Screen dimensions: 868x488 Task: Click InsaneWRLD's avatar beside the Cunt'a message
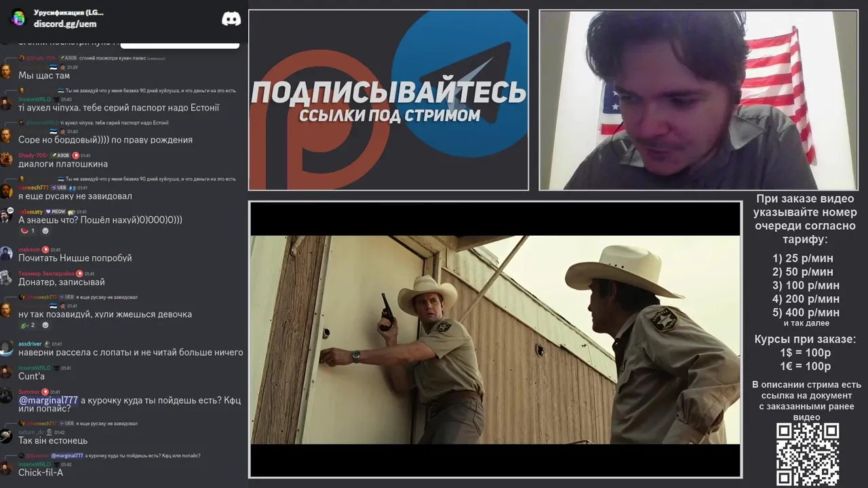click(6, 372)
